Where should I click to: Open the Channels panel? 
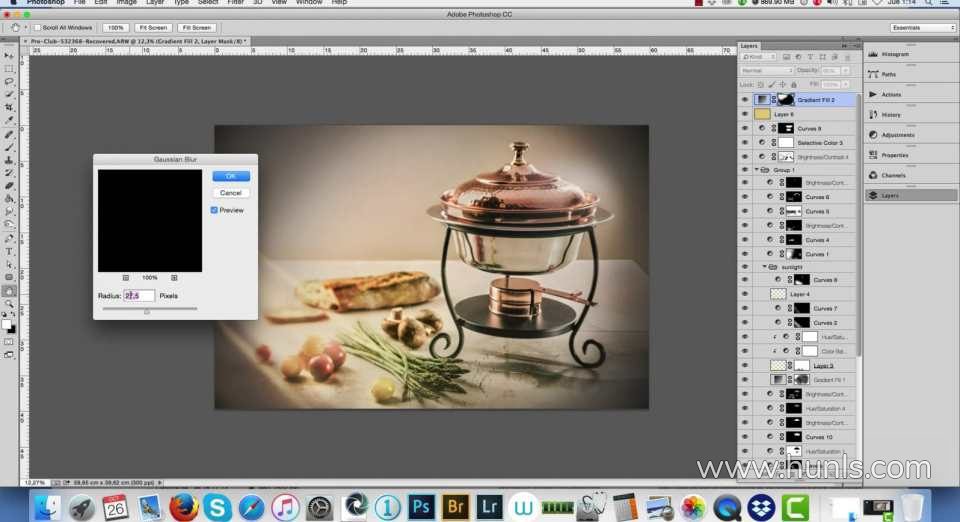tap(893, 175)
